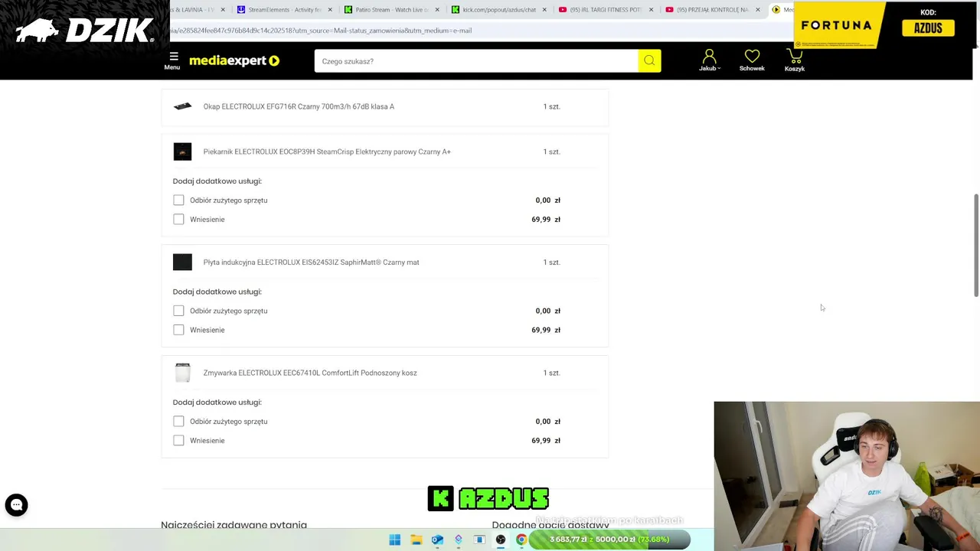980x551 pixels.
Task: Open the chat bubble widget
Action: tap(16, 505)
